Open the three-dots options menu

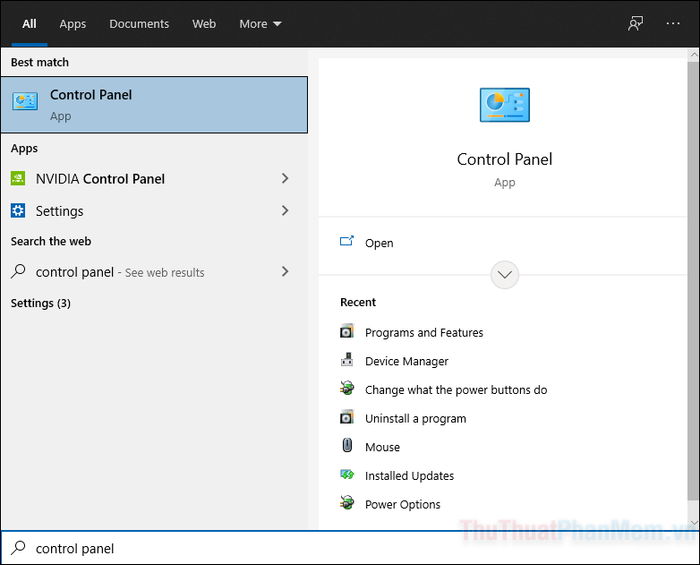(673, 23)
